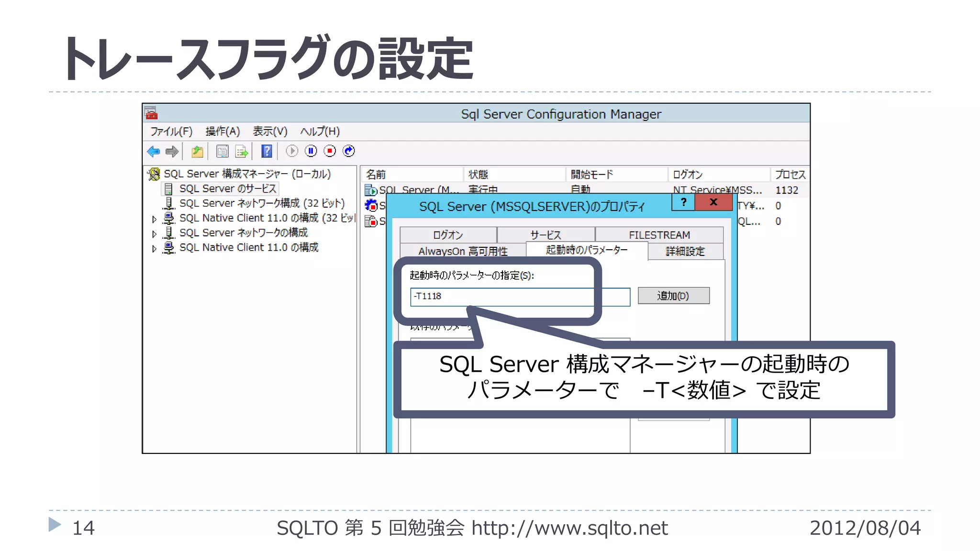Click the Restart service toolbar icon
The image size is (980, 551).
(349, 151)
